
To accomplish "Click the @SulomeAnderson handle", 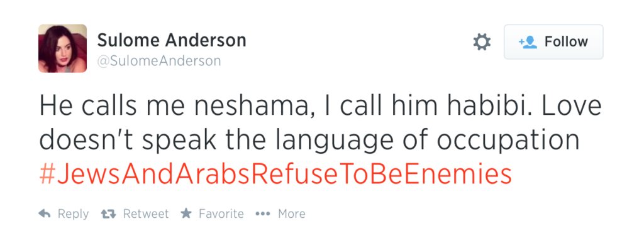I will [x=159, y=61].
